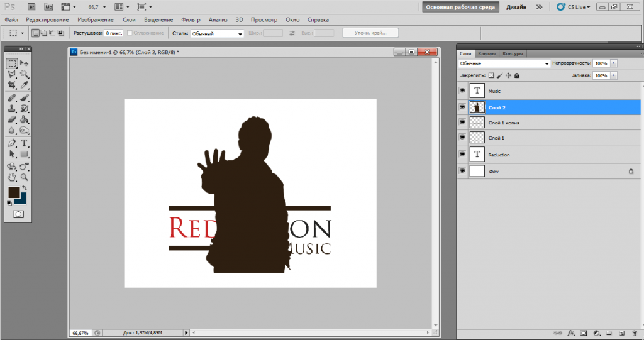644x340 pixels.
Task: Open Непрозрачность opacity slider arrow
Action: pos(614,63)
